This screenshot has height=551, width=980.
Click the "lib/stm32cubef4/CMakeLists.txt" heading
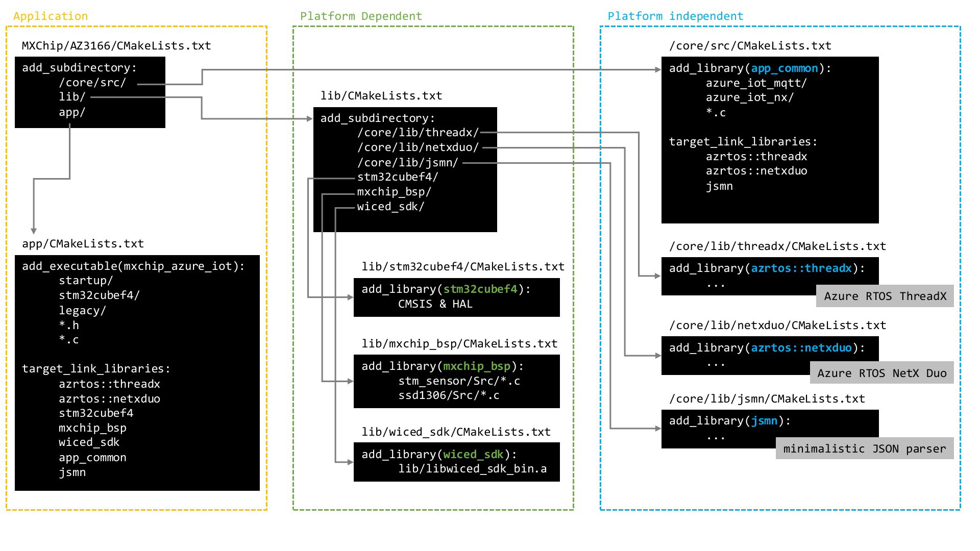click(x=463, y=267)
